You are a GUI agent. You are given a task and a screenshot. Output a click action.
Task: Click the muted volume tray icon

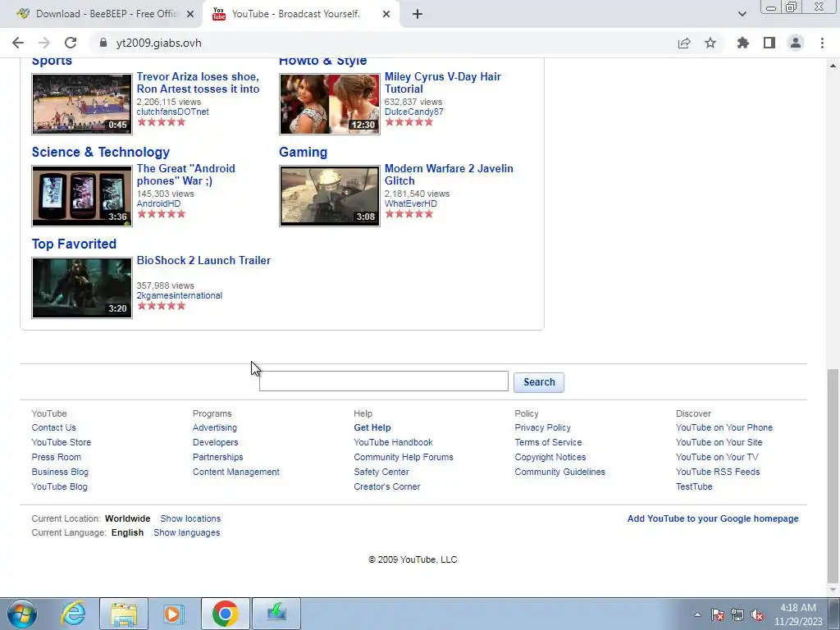(757, 614)
